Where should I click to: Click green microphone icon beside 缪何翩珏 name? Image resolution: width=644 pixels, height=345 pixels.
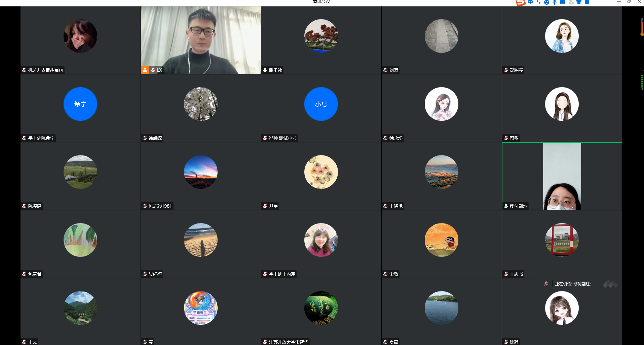click(x=506, y=206)
